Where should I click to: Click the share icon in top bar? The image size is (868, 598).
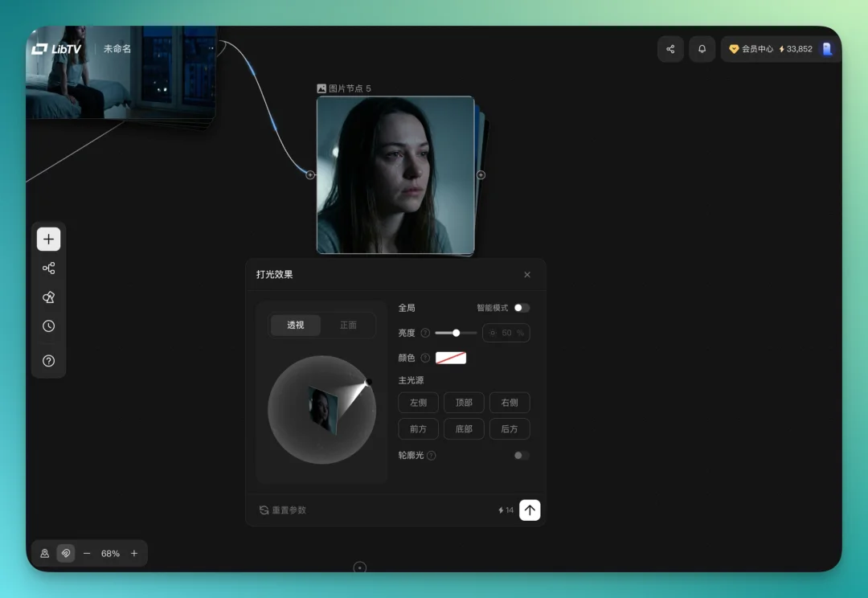(x=670, y=49)
